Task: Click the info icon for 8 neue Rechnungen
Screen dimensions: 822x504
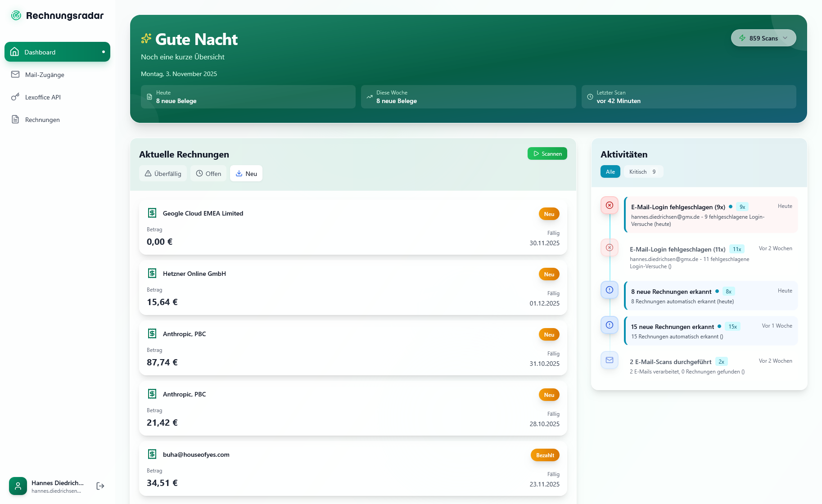Action: point(610,290)
